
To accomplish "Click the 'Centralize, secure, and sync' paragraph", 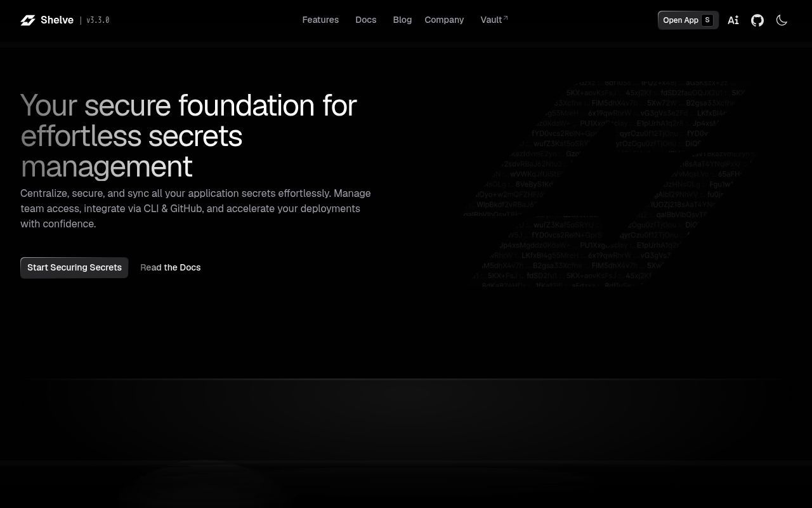I will 195,208.
